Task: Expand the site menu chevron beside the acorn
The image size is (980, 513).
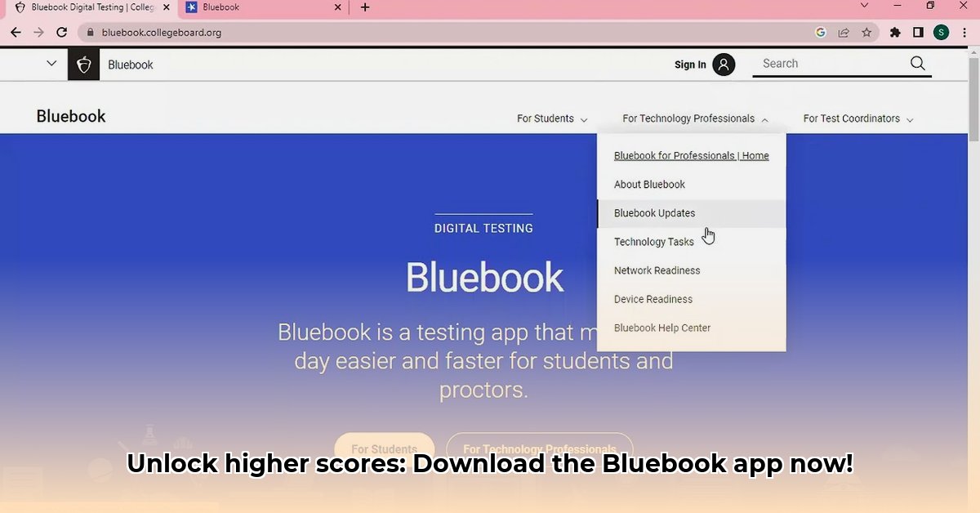Action: click(51, 64)
